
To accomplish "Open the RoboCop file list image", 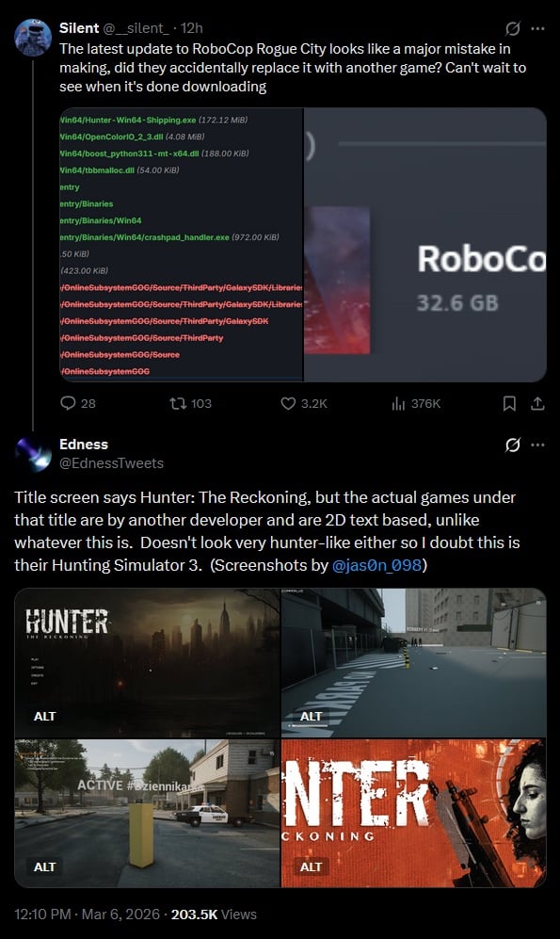I will pos(182,244).
